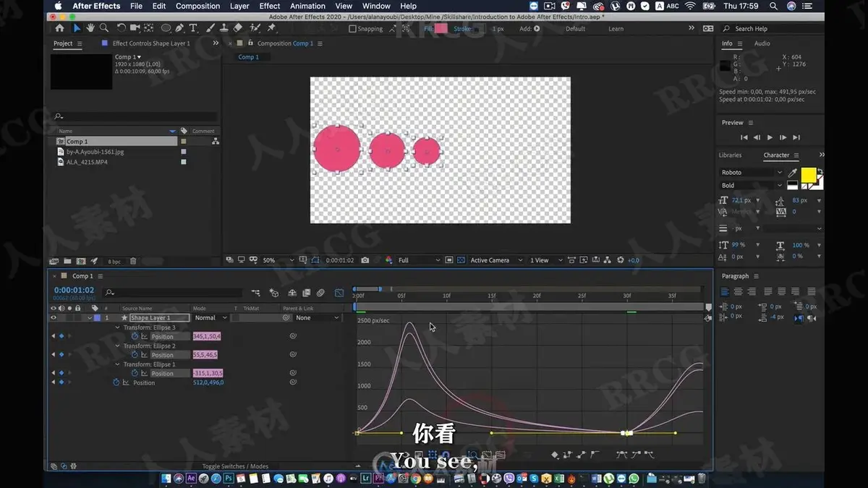Select the Eraser tool

tap(238, 28)
